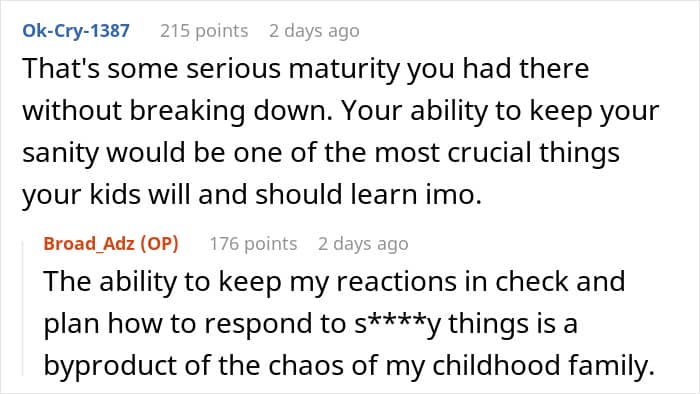This screenshot has height=394, width=700.
Task: Click the line starting "plan how to respond"
Action: coord(311,324)
